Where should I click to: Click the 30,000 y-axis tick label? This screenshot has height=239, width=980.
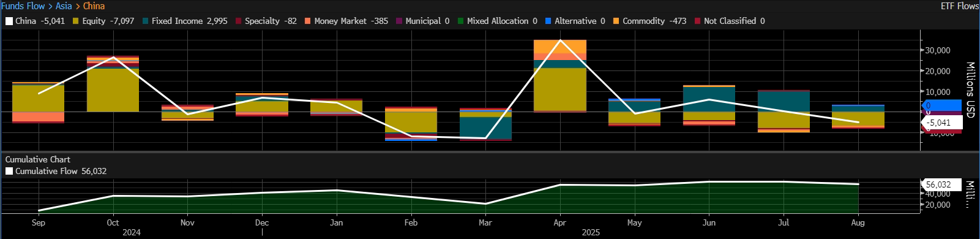click(x=938, y=50)
